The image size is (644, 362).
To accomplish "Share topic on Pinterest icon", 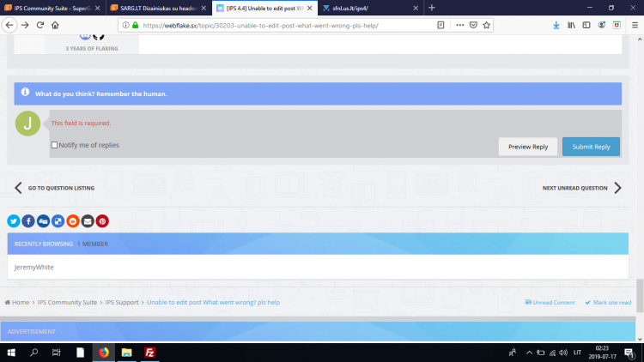I will pyautogui.click(x=102, y=221).
